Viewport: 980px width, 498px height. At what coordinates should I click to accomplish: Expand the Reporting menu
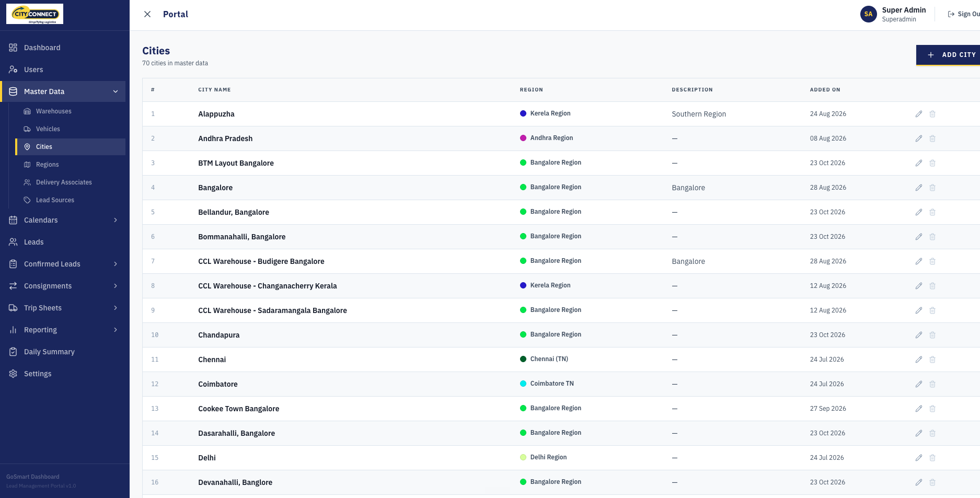(x=64, y=330)
